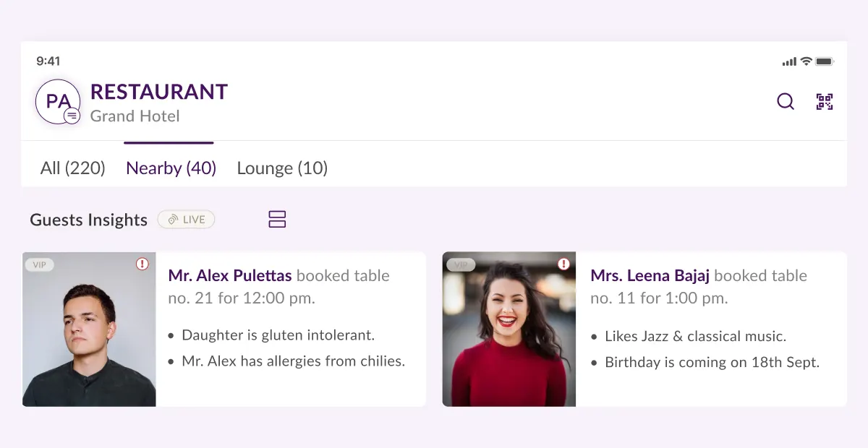Open Mrs. Leena Bajaj's guest profile
This screenshot has width=868, height=448.
point(649,275)
